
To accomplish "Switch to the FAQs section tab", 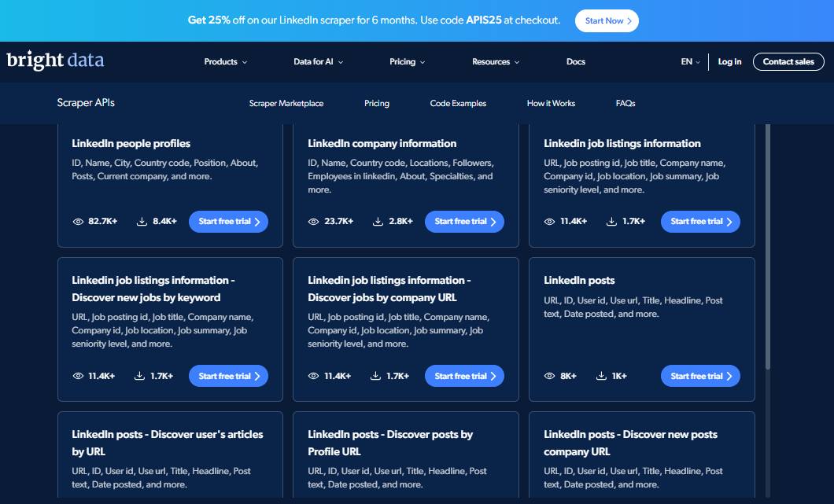I will pyautogui.click(x=625, y=103).
